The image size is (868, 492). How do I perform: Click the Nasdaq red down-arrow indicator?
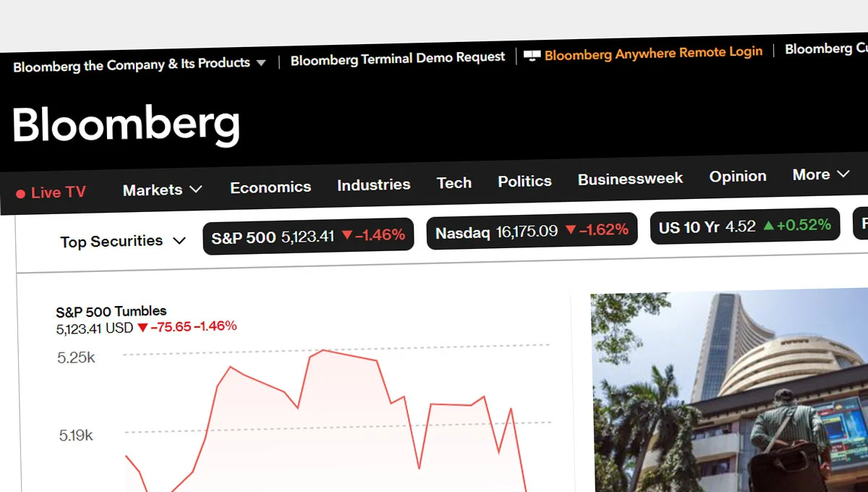570,230
